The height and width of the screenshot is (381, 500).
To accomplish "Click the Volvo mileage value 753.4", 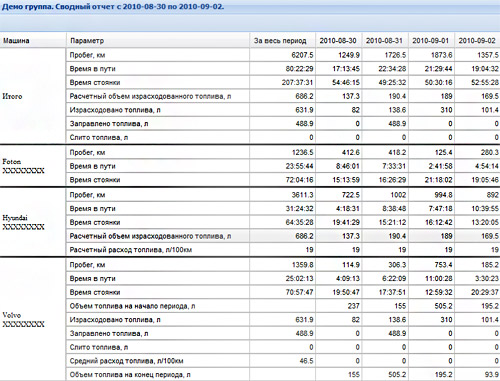I will click(x=443, y=265).
